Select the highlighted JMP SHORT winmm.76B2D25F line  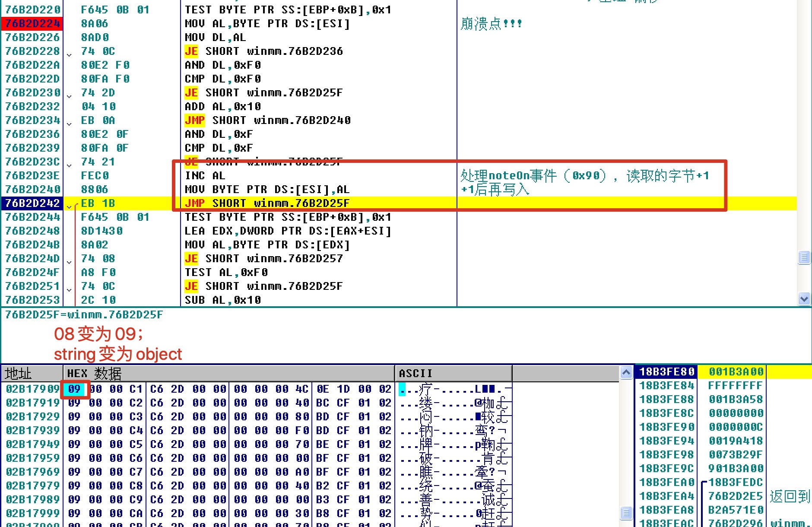click(x=267, y=203)
